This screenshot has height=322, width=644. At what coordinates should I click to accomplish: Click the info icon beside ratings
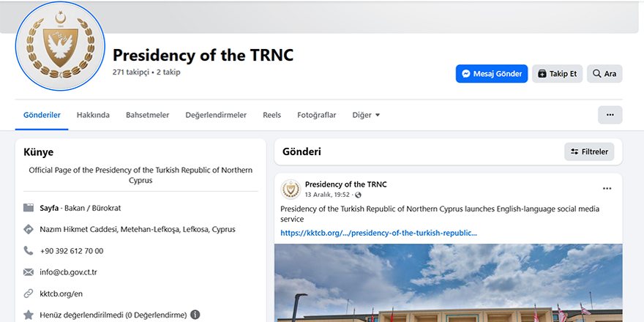coord(195,315)
